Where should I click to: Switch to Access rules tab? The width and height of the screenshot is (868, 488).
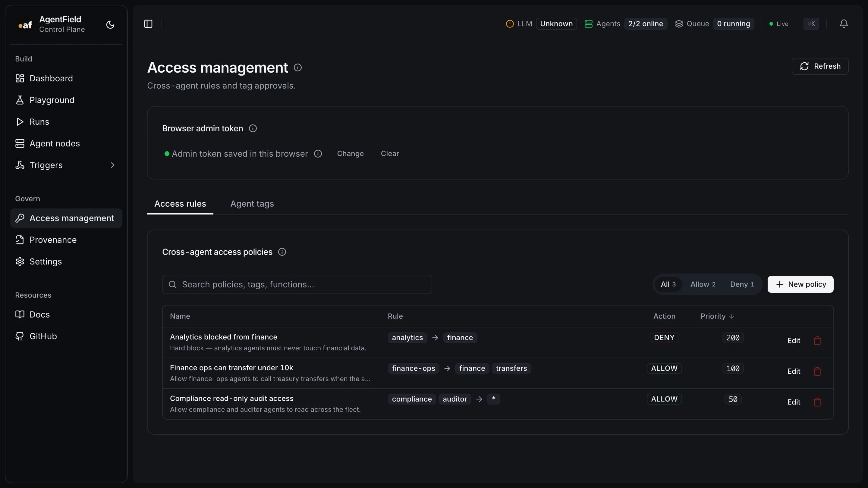pyautogui.click(x=180, y=204)
